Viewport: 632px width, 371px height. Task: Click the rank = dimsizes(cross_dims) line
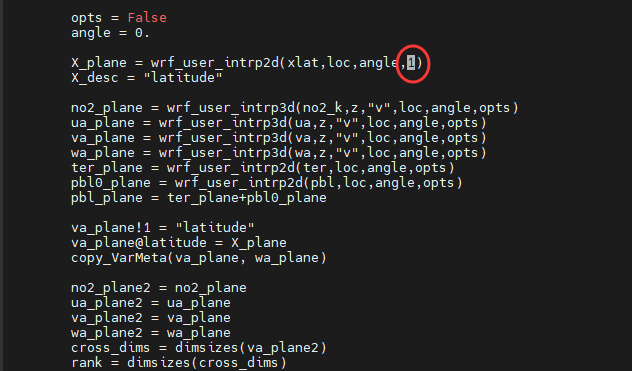179,363
